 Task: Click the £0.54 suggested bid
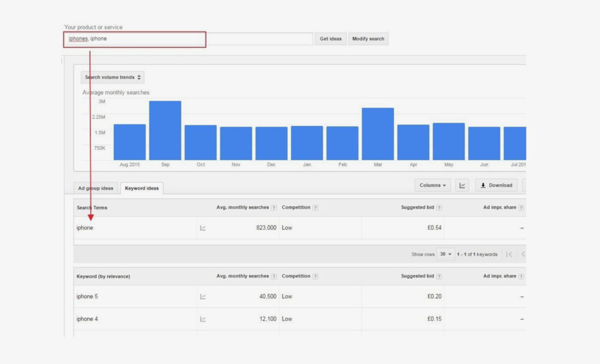tap(434, 228)
